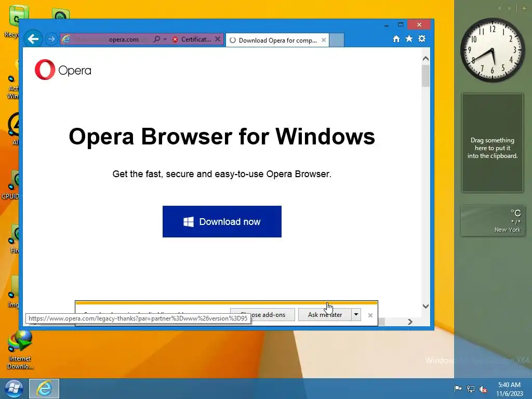Viewport: 532px width, 399px height.
Task: Open the taskbar clock showing 5:40 AM
Action: click(509, 389)
